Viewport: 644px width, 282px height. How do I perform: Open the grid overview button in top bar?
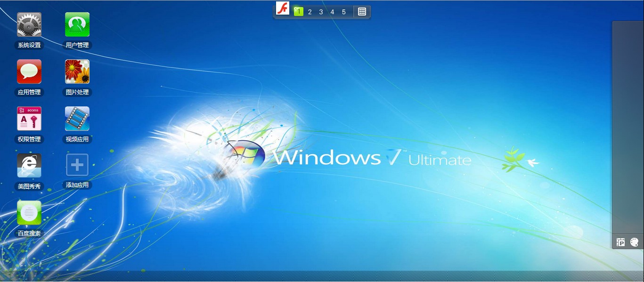point(362,12)
